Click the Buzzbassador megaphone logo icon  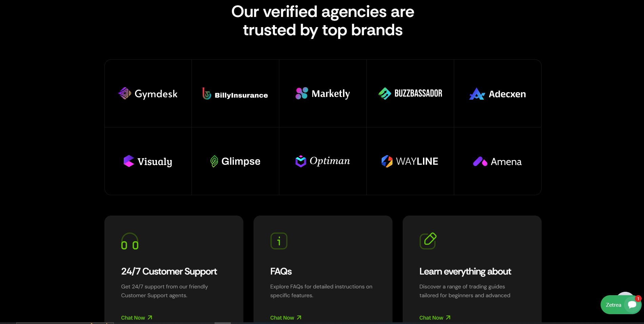pyautogui.click(x=385, y=93)
